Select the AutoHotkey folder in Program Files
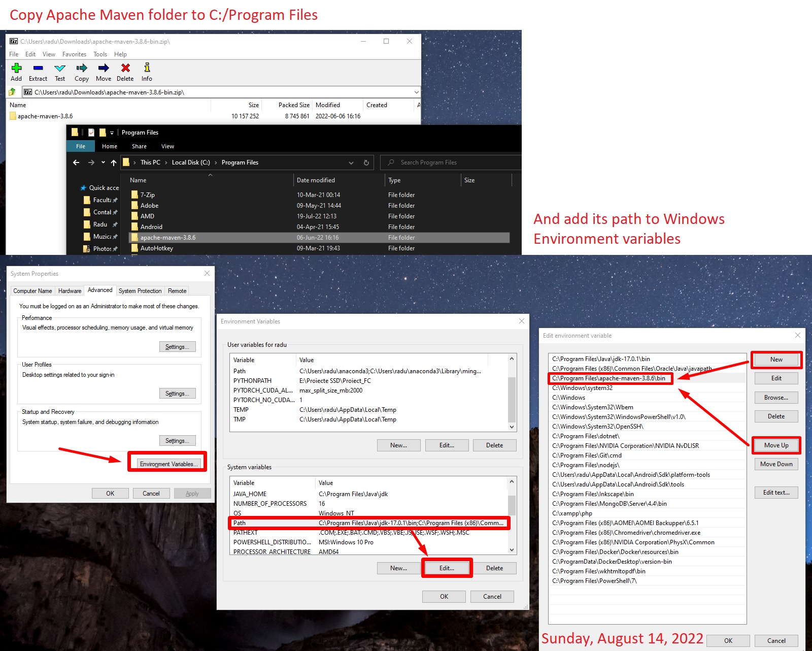 click(156, 248)
